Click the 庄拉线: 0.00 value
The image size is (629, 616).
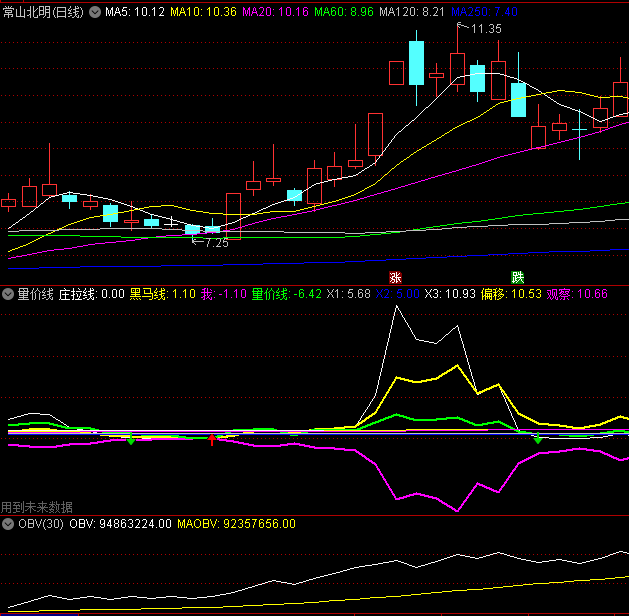click(92, 294)
